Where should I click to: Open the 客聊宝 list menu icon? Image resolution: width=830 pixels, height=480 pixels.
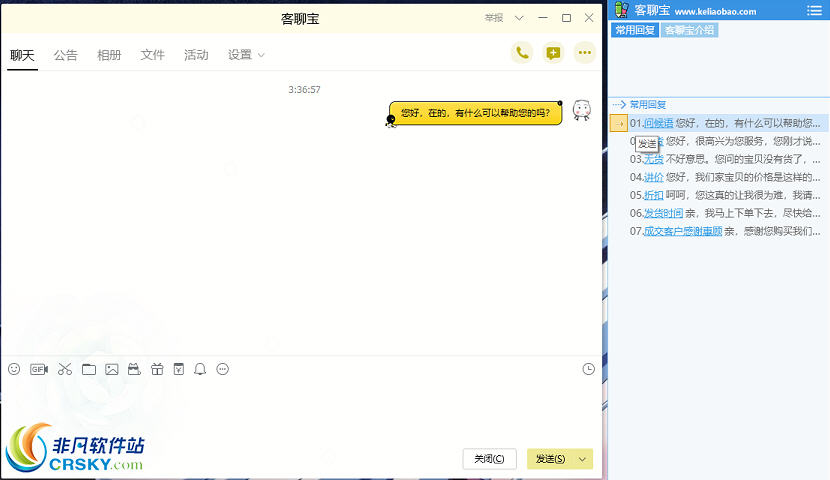(813, 10)
